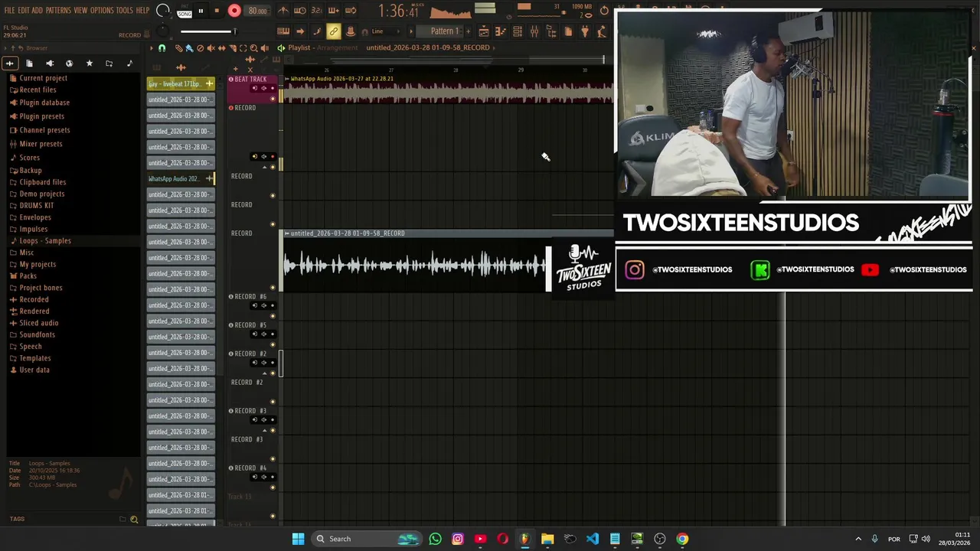980x551 pixels.
Task: Select the Paint brush tool in playlist
Action: [x=189, y=47]
